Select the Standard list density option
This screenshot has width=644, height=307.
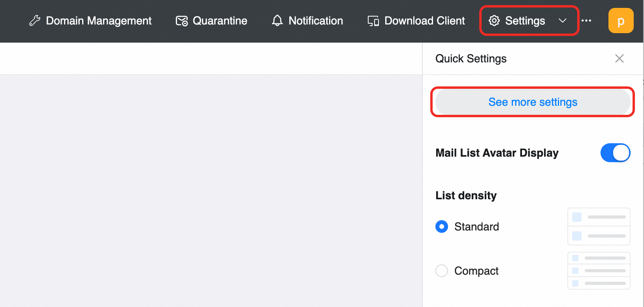point(442,227)
